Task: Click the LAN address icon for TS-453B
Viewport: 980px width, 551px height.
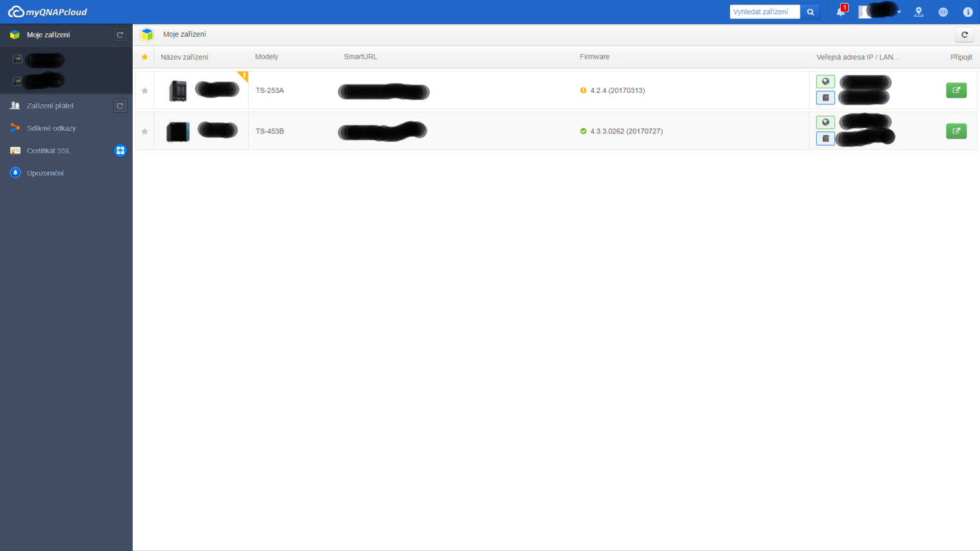Action: point(825,138)
